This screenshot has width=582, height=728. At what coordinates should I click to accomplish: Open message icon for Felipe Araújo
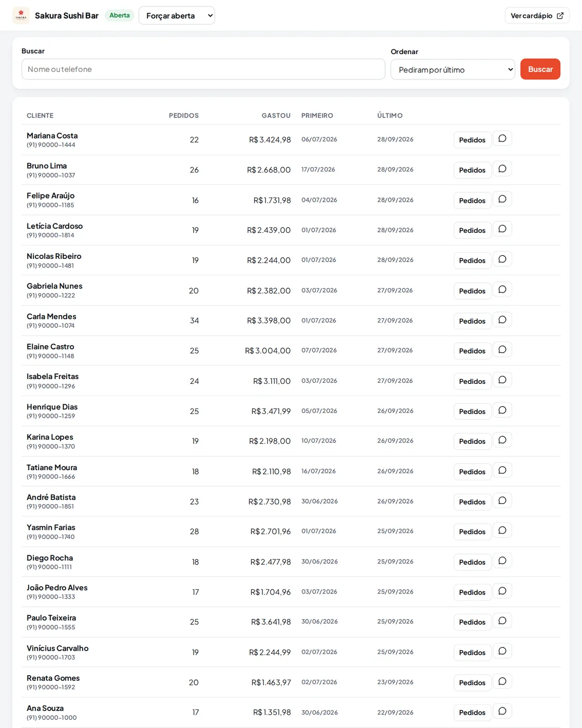coord(502,199)
